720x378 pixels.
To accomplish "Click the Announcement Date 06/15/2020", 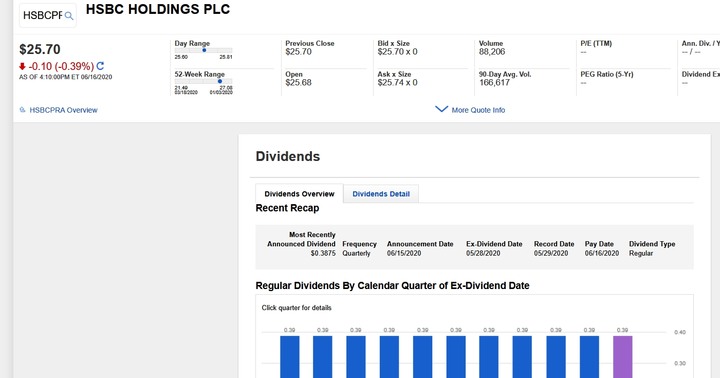I will [404, 253].
